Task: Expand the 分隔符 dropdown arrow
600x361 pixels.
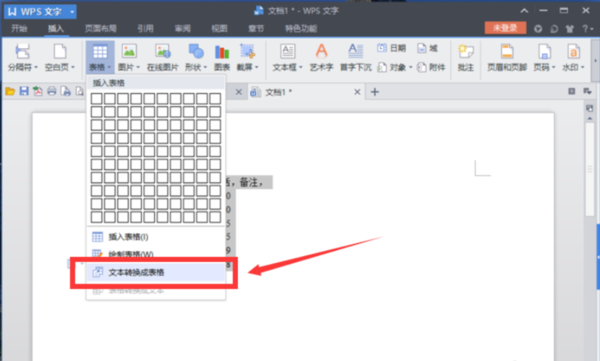Action: (36, 67)
